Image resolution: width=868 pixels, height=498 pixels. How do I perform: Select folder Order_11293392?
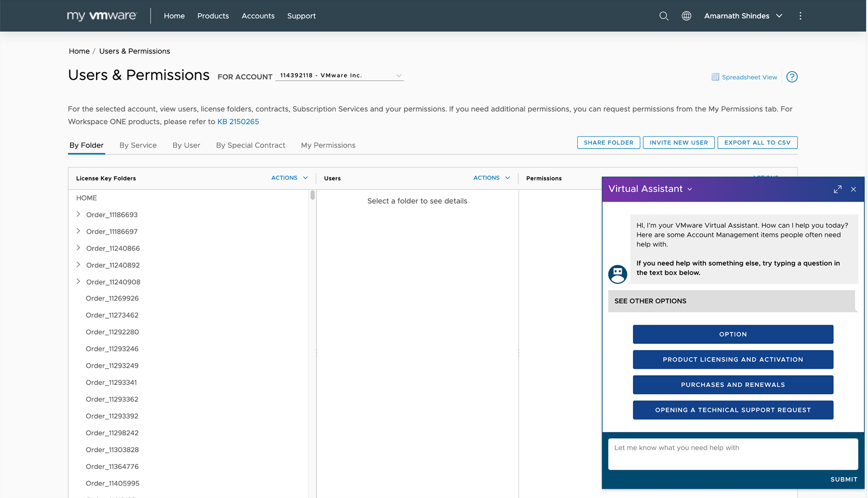click(x=112, y=416)
